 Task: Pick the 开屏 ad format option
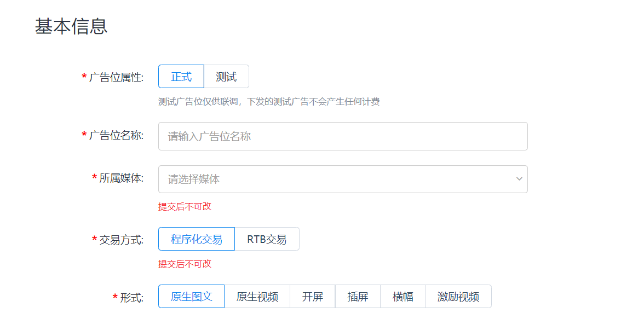[312, 297]
